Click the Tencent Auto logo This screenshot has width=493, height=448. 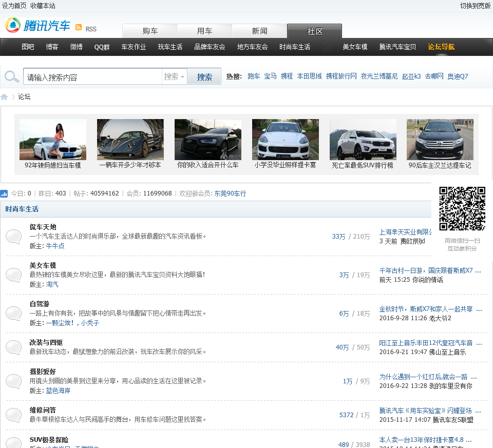[x=37, y=25]
